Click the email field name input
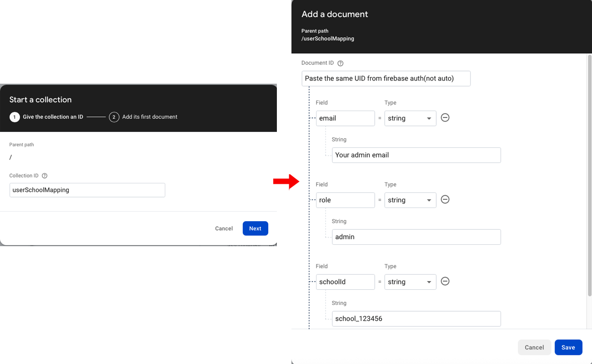The height and width of the screenshot is (364, 592). pos(345,118)
